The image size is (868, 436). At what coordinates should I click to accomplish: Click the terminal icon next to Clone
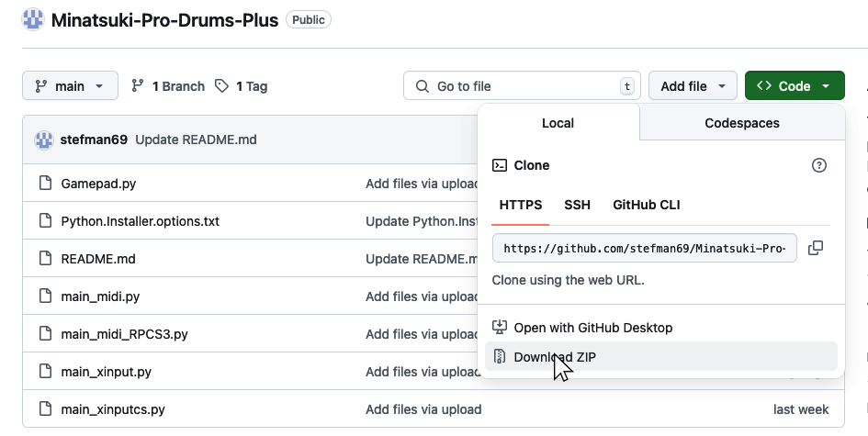(500, 165)
